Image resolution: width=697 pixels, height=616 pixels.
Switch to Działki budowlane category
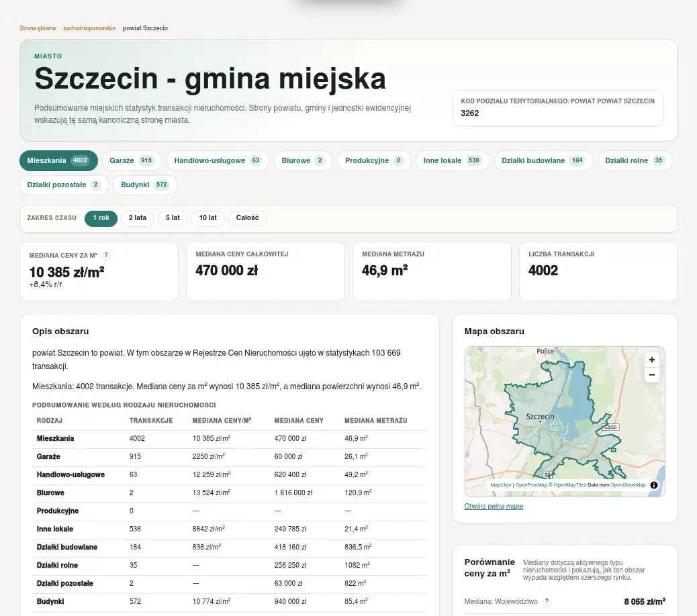(x=544, y=160)
